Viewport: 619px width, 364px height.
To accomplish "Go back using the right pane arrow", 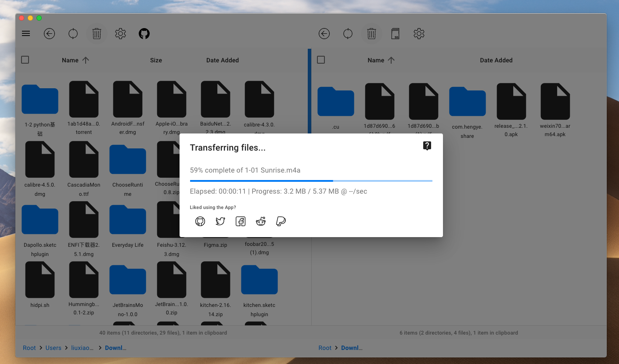I will pyautogui.click(x=324, y=33).
